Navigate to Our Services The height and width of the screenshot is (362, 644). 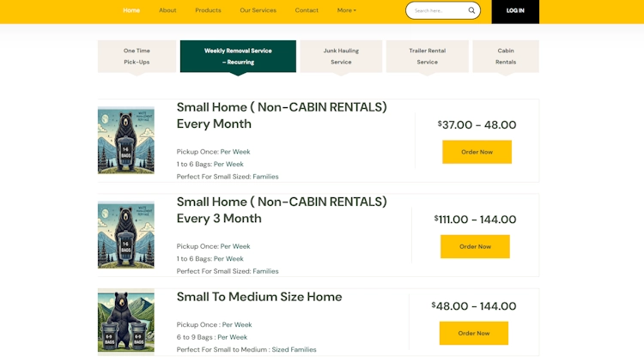(x=258, y=10)
